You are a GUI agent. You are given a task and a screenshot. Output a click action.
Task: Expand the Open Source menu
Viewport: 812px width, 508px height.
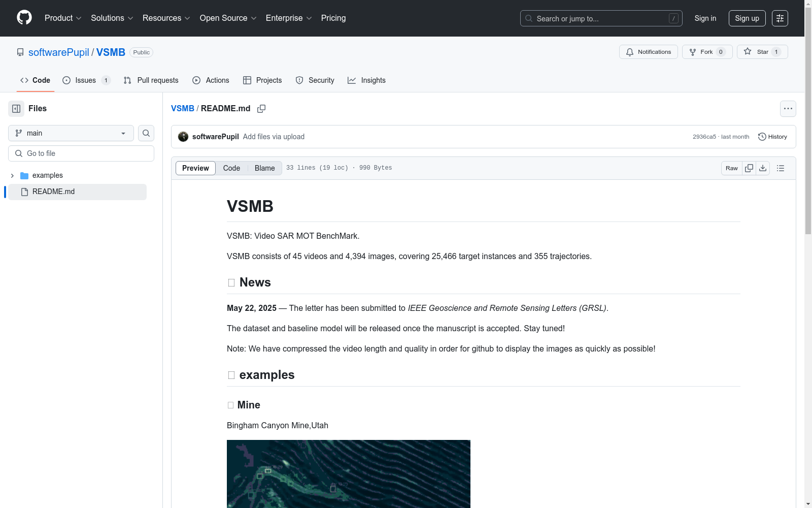228,18
